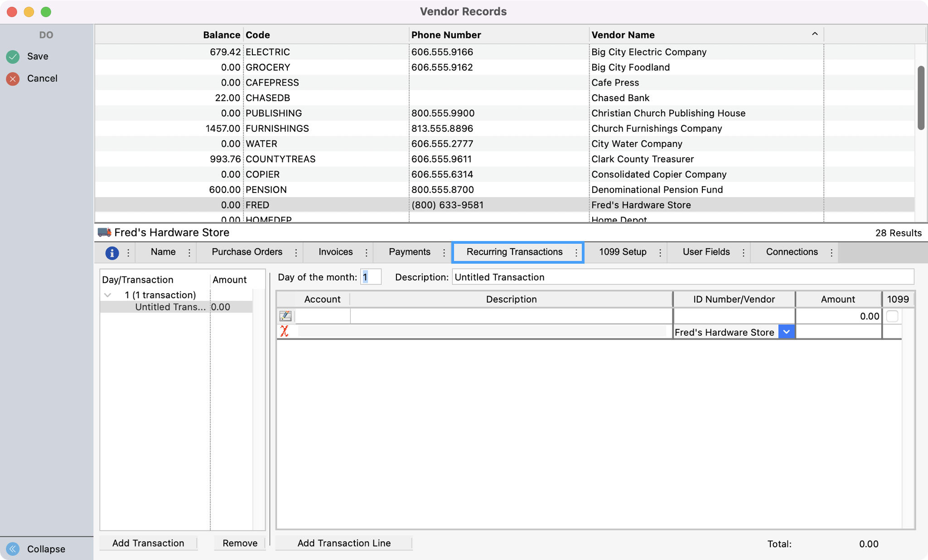Toggle the 1099 checkbox on transaction line
928x560 pixels.
[x=892, y=316]
